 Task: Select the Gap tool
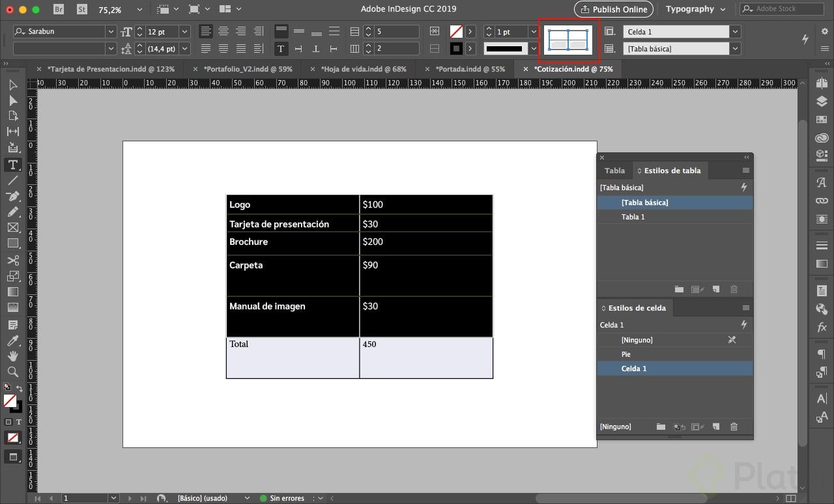[x=12, y=132]
